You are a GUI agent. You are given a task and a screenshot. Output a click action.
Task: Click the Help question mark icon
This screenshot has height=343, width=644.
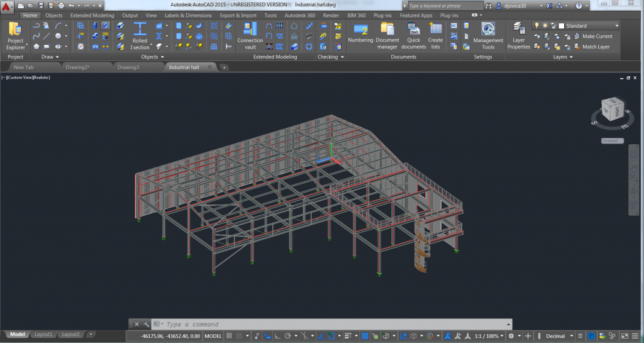click(579, 6)
